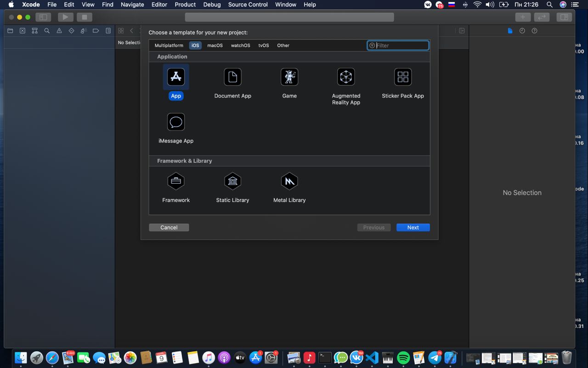Select the Framework template
588x368 pixels.
[176, 181]
